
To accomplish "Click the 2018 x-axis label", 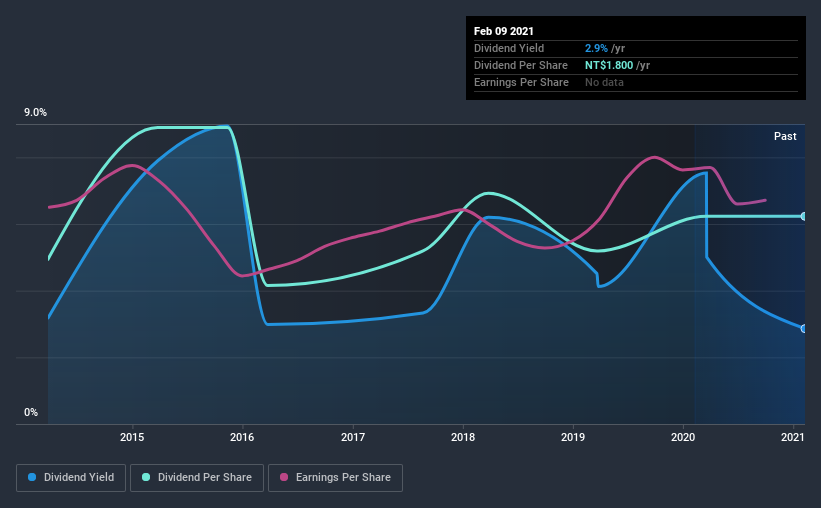I will pyautogui.click(x=463, y=437).
